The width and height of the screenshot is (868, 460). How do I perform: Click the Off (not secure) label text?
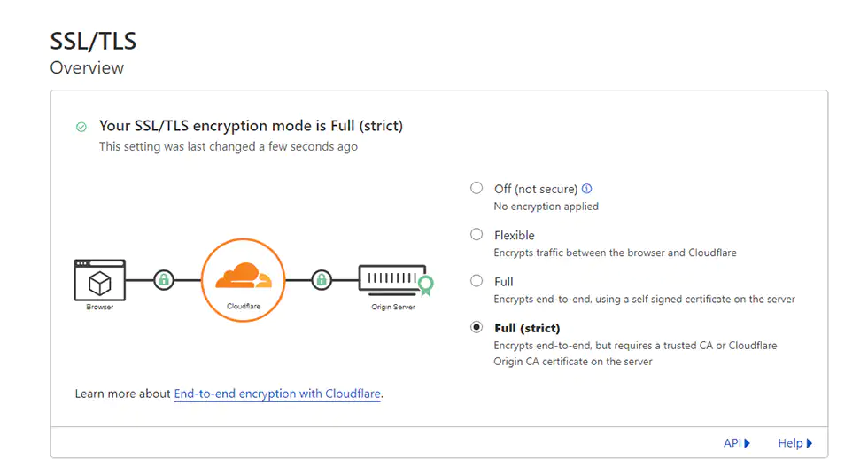tap(536, 189)
